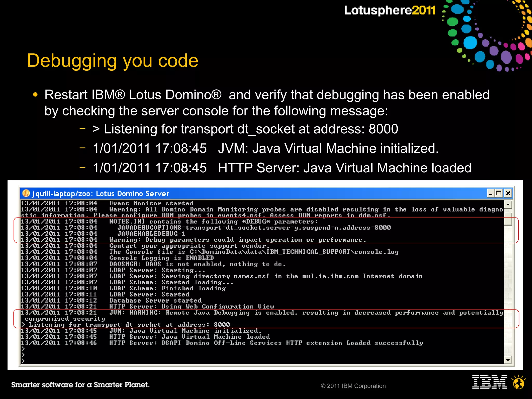Click console line 'Listening for transport dt_socket at address: 8000'
The width and height of the screenshot is (532, 399).
point(125,325)
